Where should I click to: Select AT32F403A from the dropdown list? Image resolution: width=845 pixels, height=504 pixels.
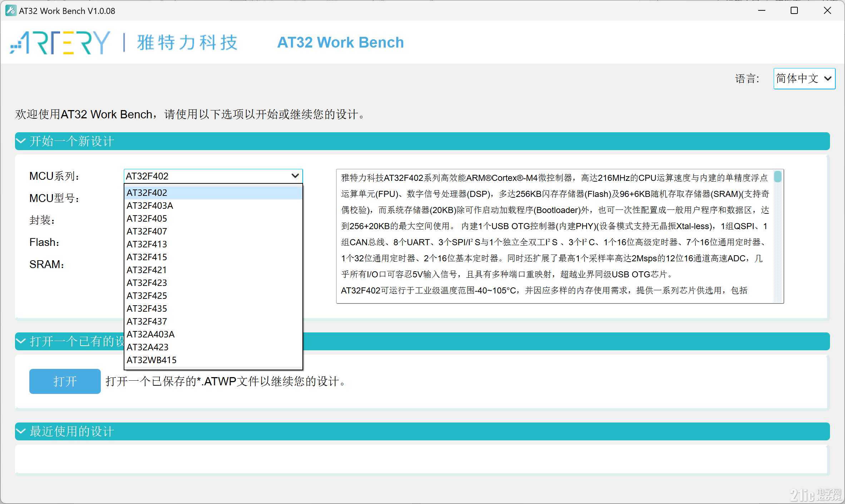[213, 206]
